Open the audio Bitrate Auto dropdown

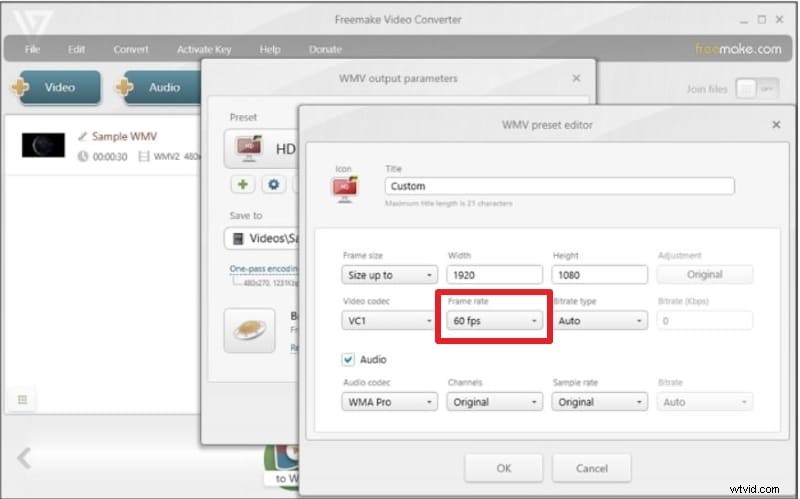coord(705,402)
